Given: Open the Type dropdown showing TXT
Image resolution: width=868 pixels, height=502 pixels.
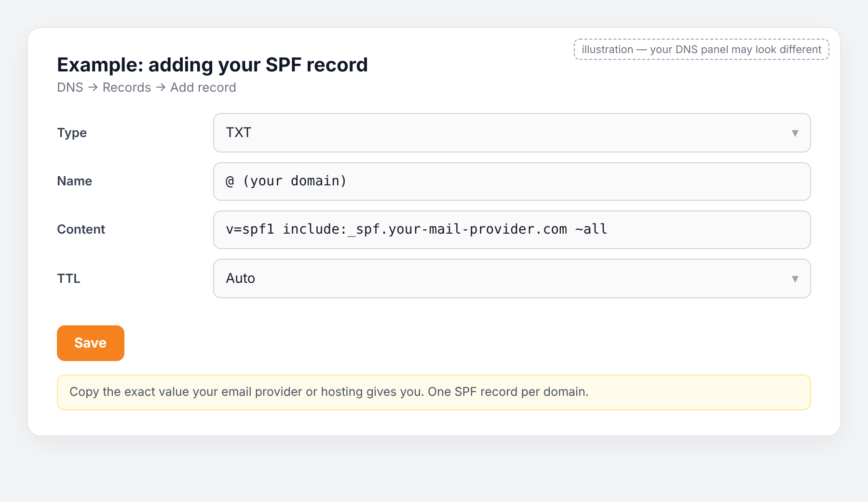Looking at the screenshot, I should 512,133.
